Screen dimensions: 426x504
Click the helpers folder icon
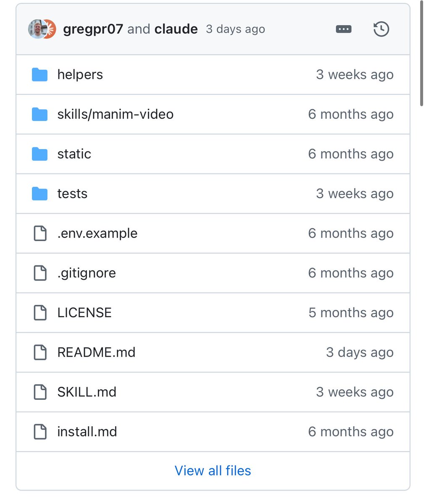click(40, 75)
